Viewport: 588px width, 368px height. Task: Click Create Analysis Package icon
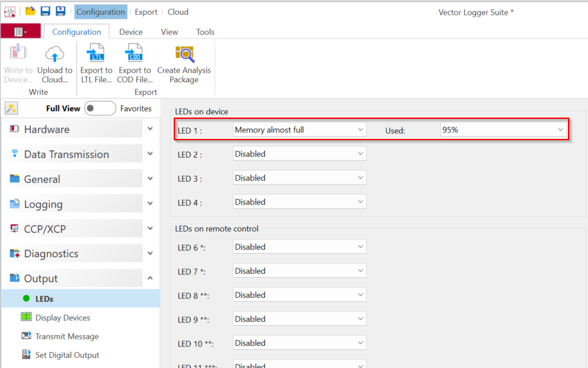coord(184,54)
